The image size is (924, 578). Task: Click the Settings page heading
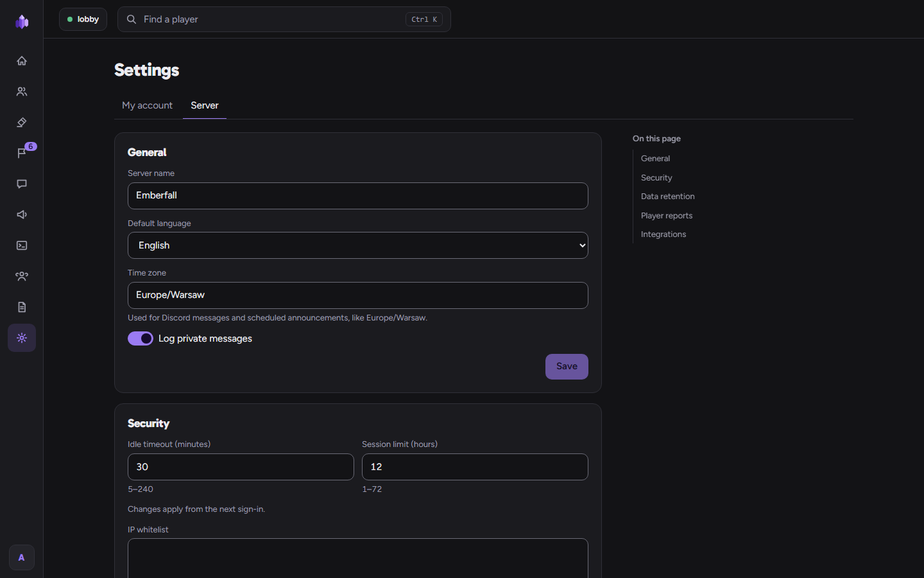tap(147, 70)
